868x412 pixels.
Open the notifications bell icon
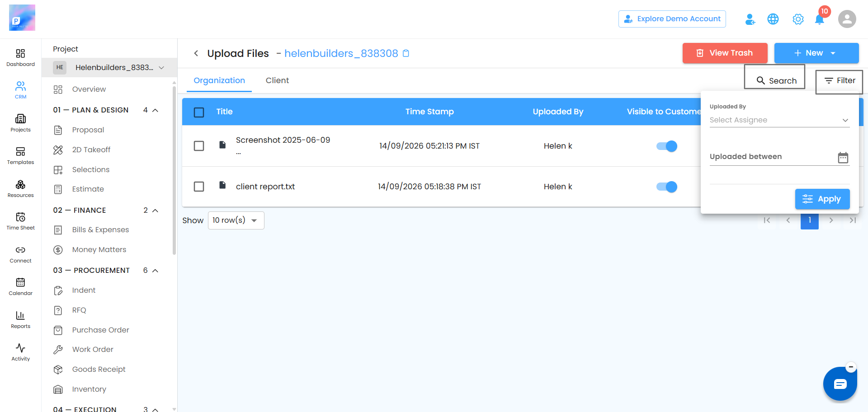[819, 19]
